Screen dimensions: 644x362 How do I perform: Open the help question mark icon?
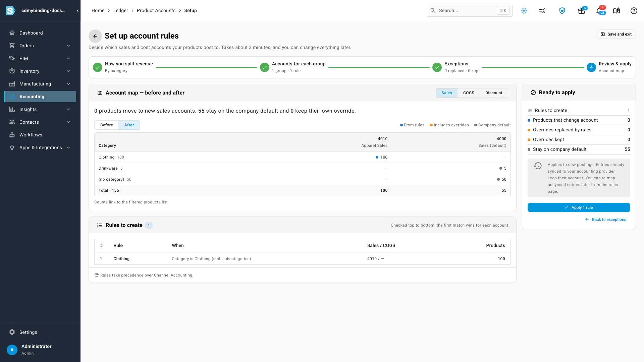(x=634, y=11)
